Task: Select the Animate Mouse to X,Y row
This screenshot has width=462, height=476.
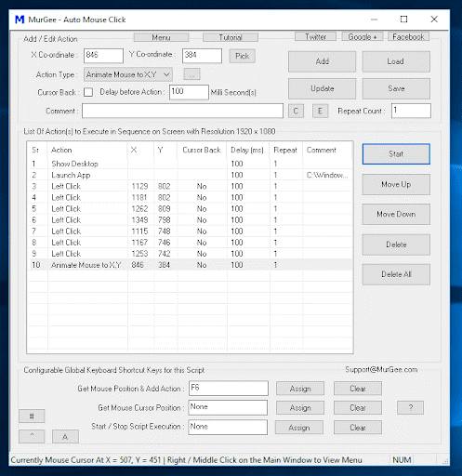Action: [x=190, y=265]
